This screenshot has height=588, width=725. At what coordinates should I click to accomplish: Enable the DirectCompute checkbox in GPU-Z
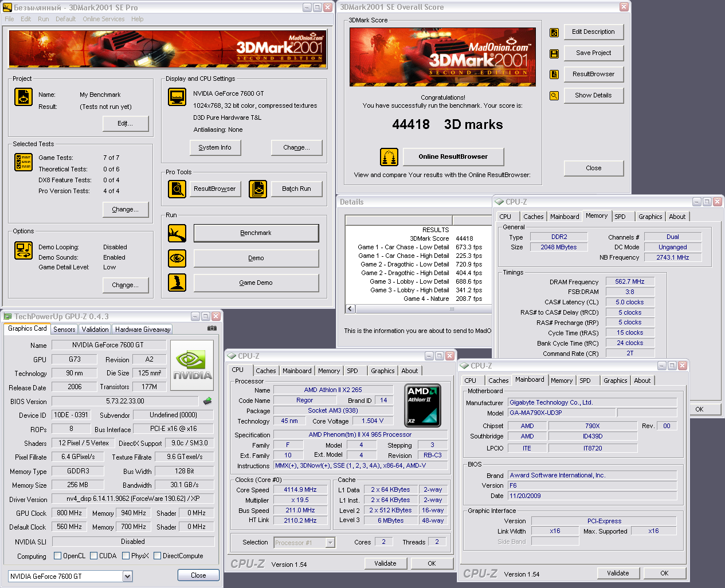(157, 555)
